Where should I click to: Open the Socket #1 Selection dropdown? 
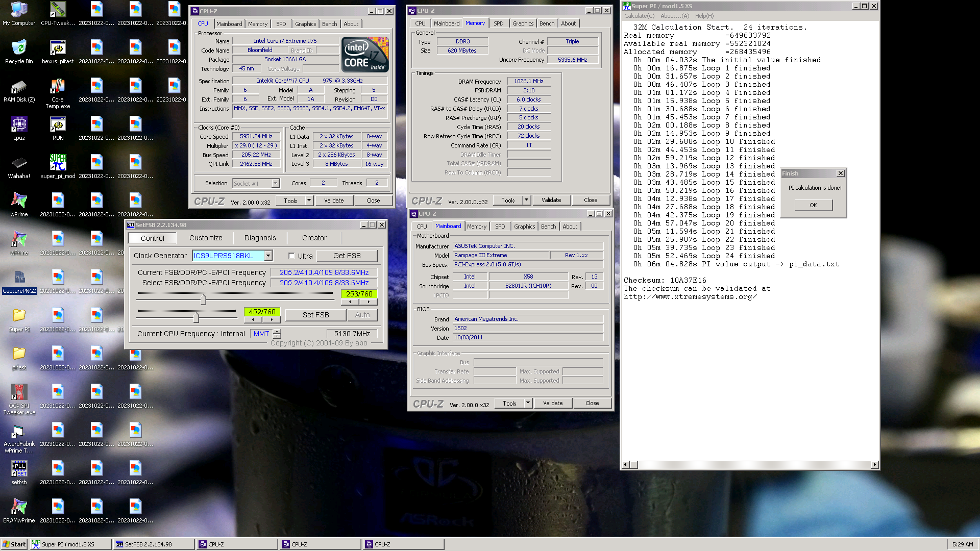tap(275, 183)
